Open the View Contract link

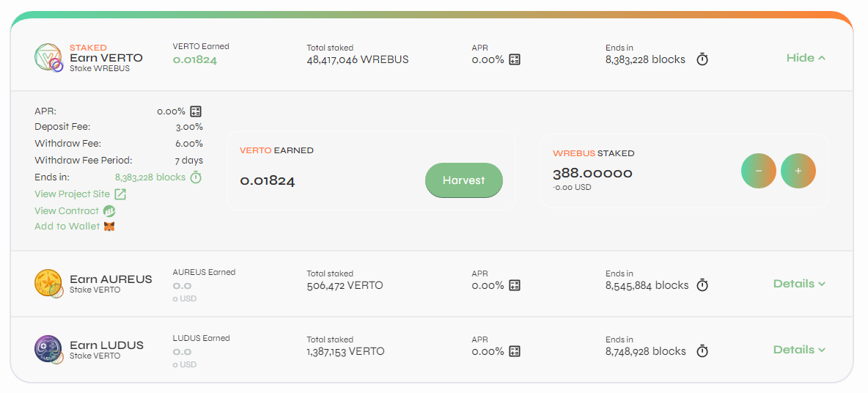75,211
